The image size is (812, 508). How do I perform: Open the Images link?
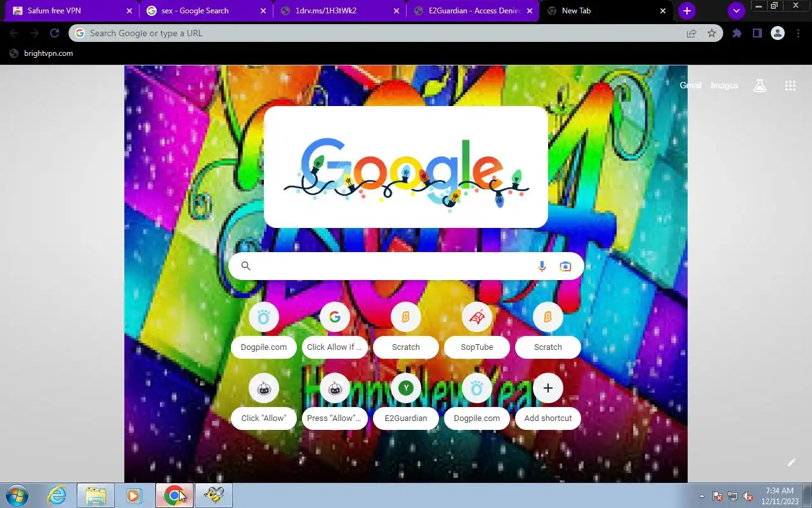click(x=724, y=85)
